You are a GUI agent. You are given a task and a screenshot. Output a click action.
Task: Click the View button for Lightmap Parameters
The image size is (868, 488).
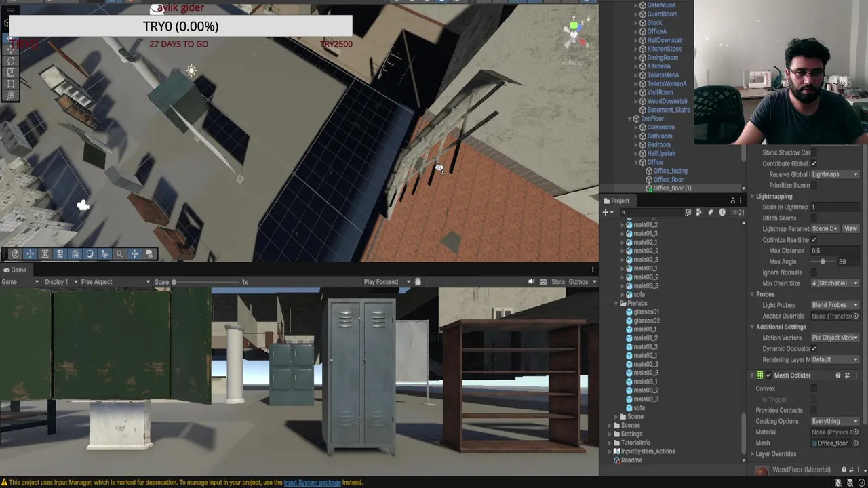pos(850,229)
